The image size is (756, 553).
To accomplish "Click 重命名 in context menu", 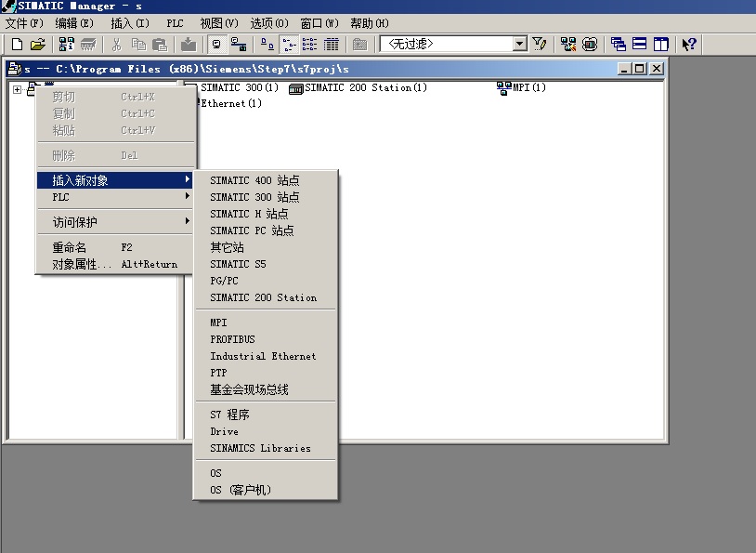I will (x=69, y=247).
